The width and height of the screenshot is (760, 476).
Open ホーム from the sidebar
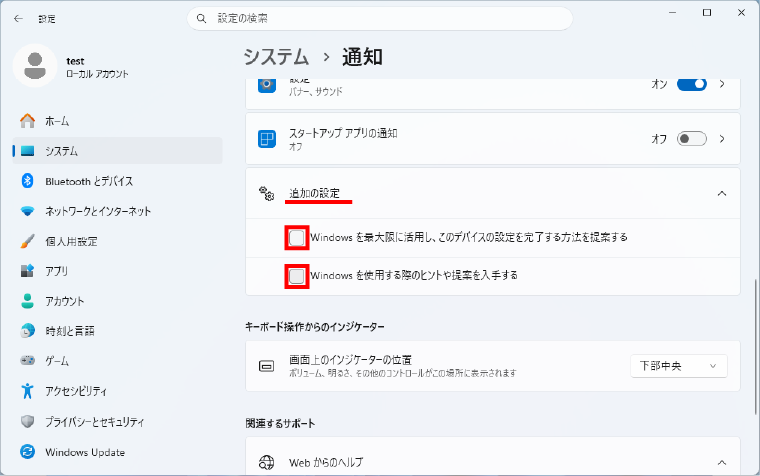click(x=117, y=121)
